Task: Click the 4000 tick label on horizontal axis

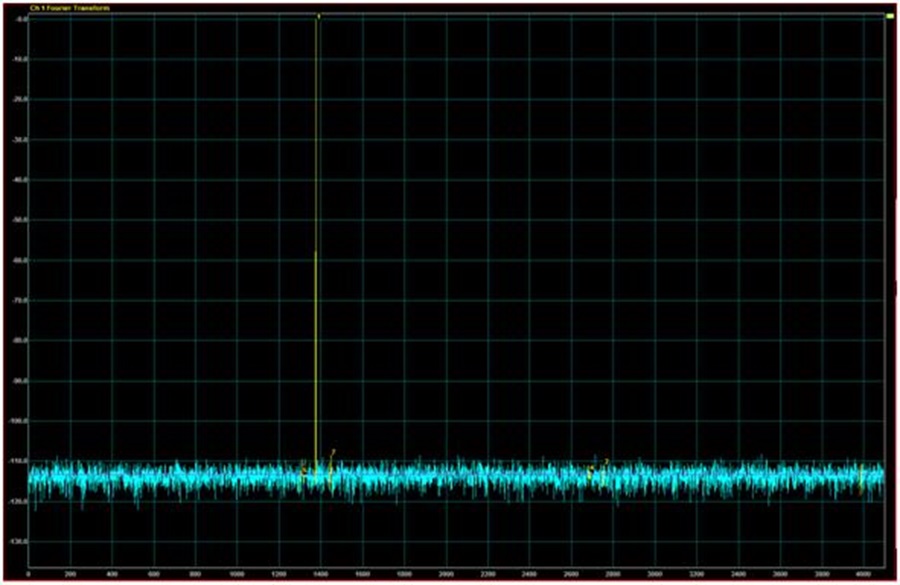Action: [x=863, y=574]
